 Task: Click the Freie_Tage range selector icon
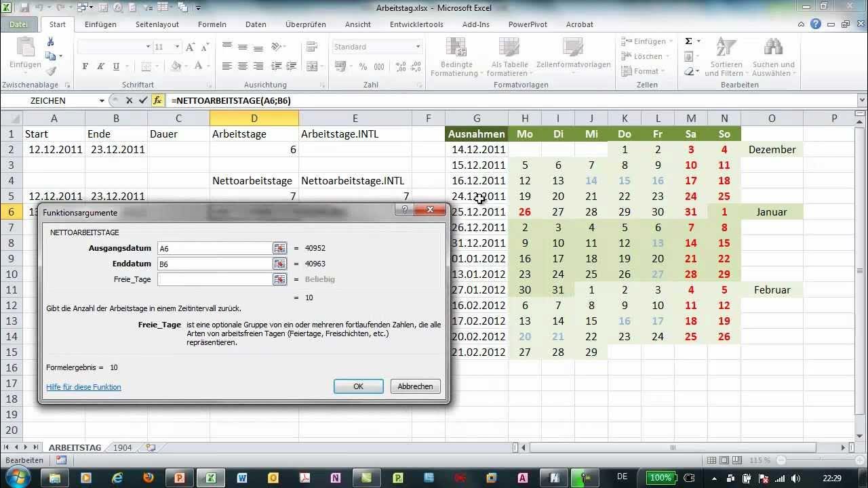(279, 279)
